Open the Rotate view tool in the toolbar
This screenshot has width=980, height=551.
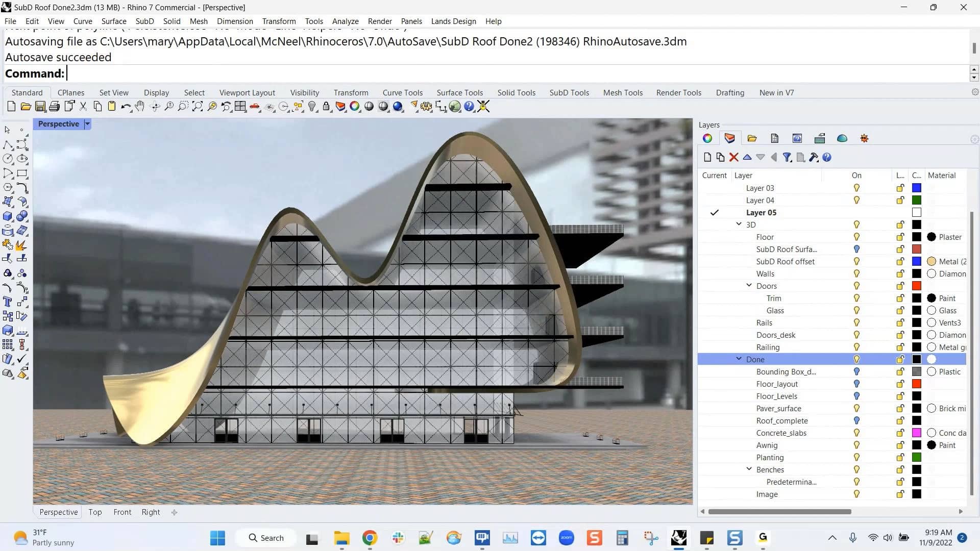coord(154,107)
